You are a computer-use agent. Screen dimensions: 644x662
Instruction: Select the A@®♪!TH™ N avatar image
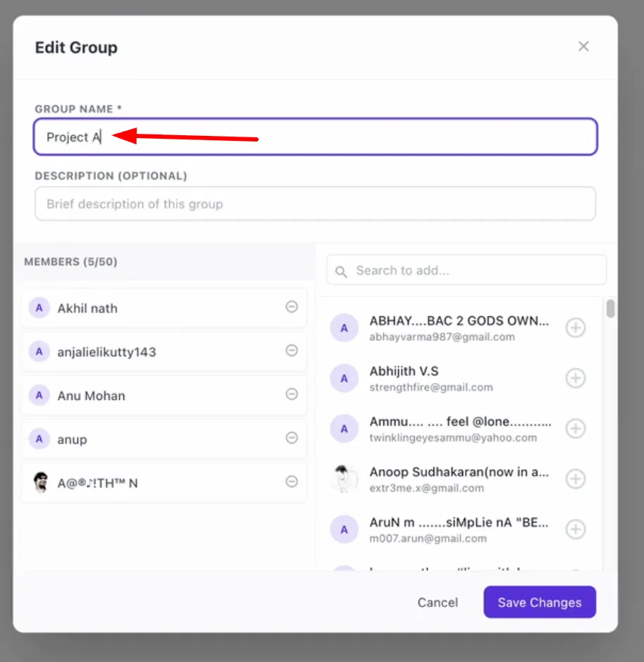tap(40, 482)
